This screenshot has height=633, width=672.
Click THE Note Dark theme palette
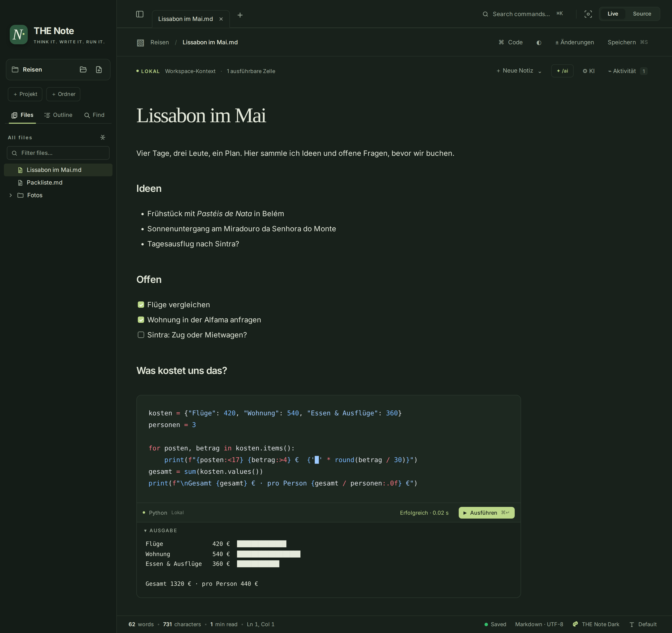(x=596, y=624)
